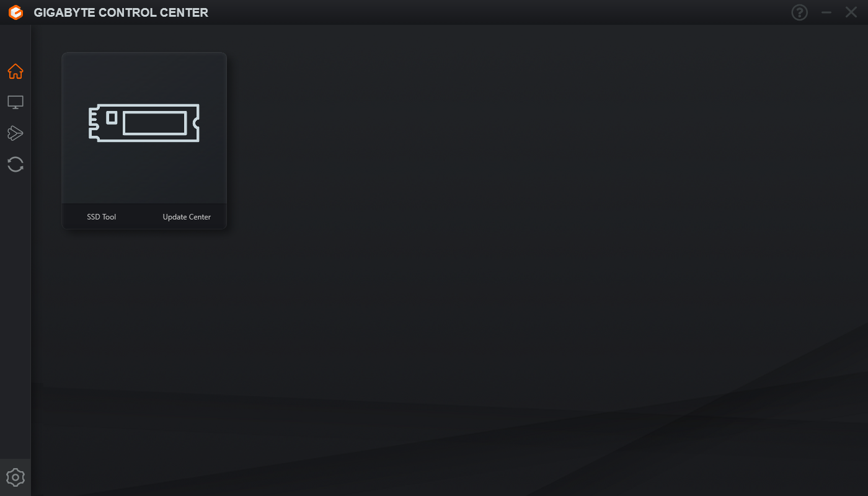
Task: Click the connector notches of the SSD graphic
Action: tap(94, 123)
